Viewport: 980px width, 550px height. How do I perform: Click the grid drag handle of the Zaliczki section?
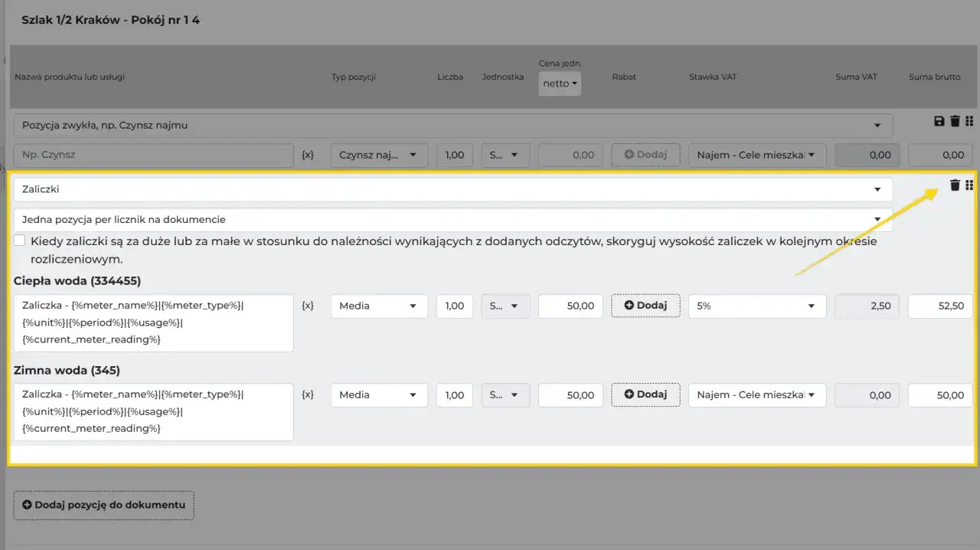(969, 185)
